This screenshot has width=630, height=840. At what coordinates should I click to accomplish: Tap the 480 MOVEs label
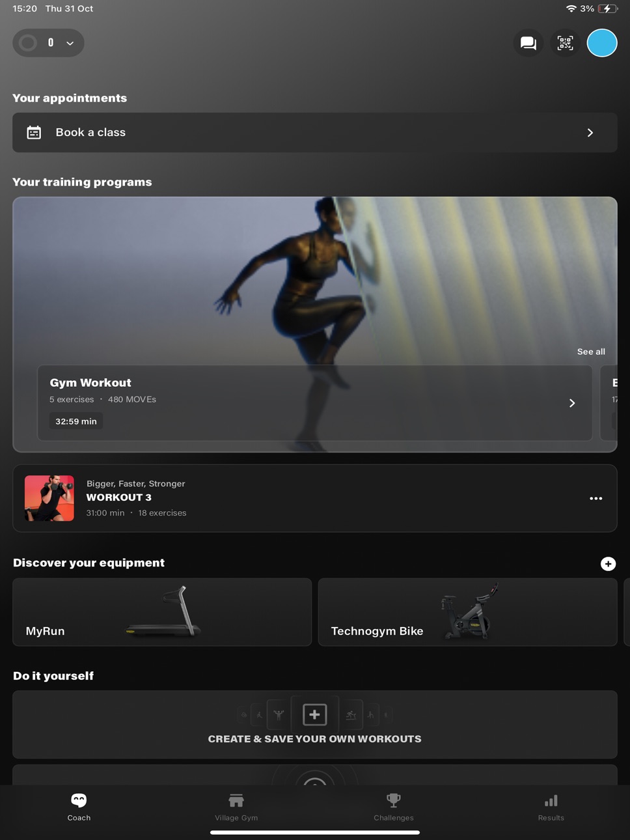[x=132, y=399]
